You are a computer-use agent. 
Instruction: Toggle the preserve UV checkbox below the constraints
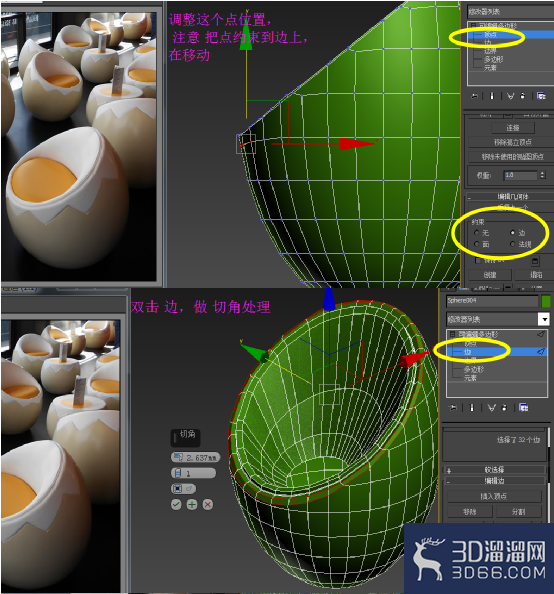[x=478, y=261]
